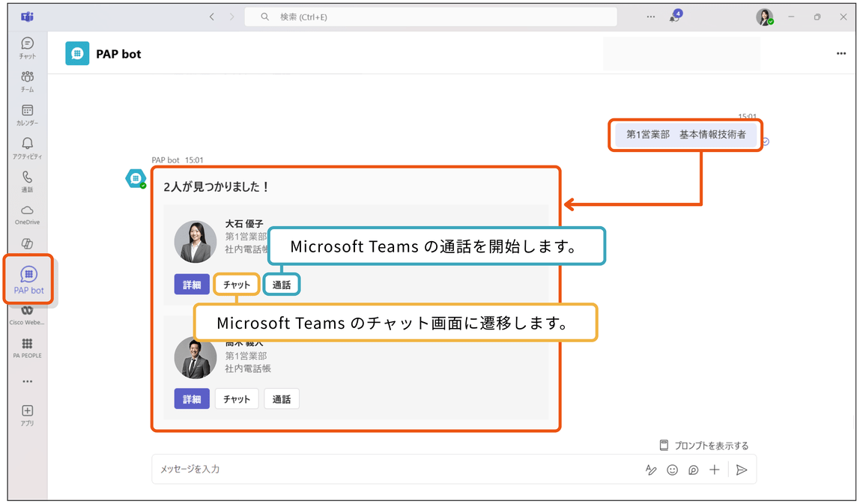Open the Chat (チャット) sidebar icon
Image resolution: width=860 pixels, height=504 pixels.
[x=28, y=48]
